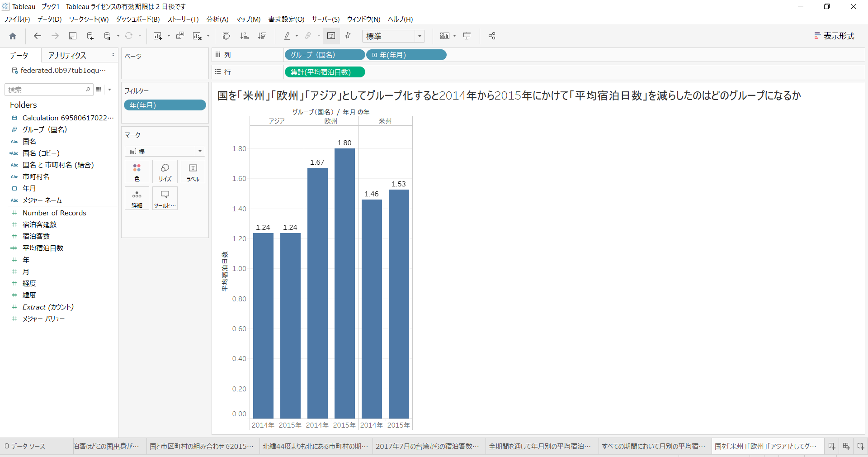The height and width of the screenshot is (457, 868).
Task: Select the 集計(平均宿泊日数) pill on rows
Action: pos(325,72)
